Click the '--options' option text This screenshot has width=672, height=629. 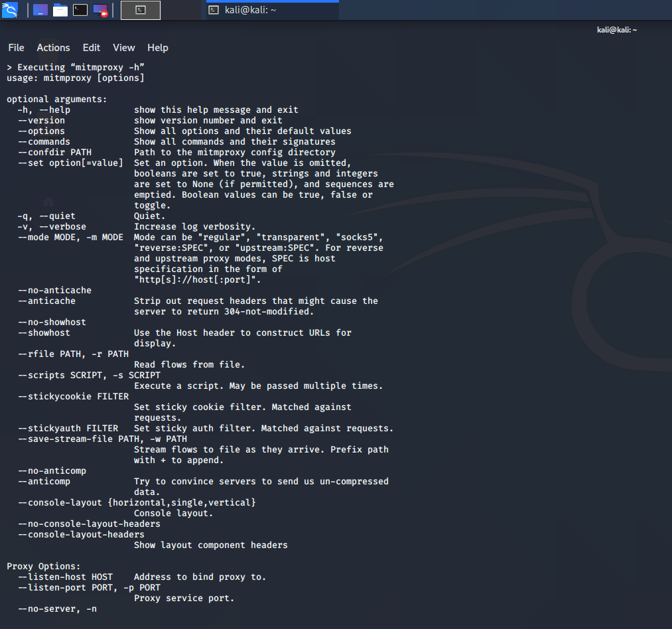click(x=41, y=131)
